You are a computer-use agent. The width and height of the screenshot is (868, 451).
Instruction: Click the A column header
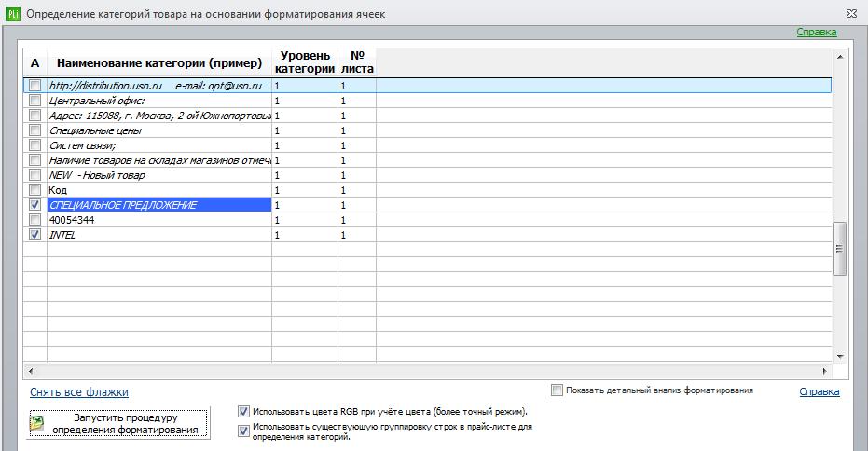[x=34, y=63]
